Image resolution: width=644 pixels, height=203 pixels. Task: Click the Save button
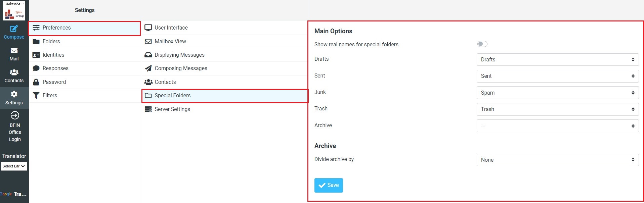tap(328, 185)
